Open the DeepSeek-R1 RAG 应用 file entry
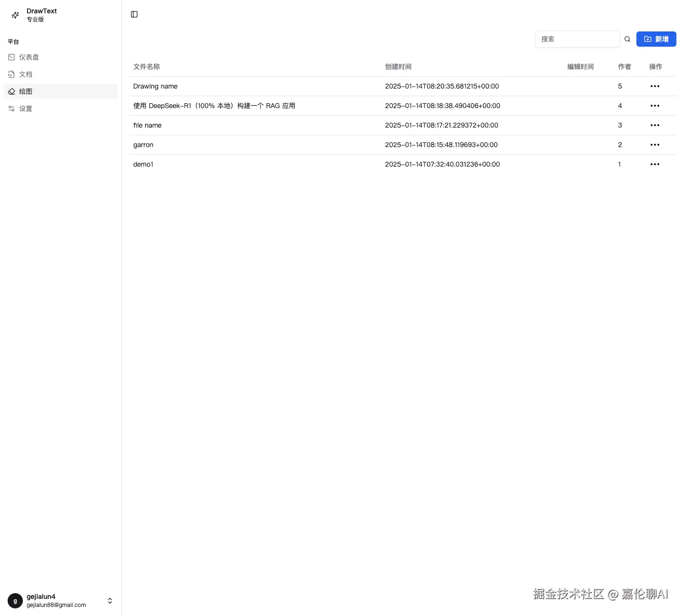Image resolution: width=684 pixels, height=616 pixels. (214, 105)
